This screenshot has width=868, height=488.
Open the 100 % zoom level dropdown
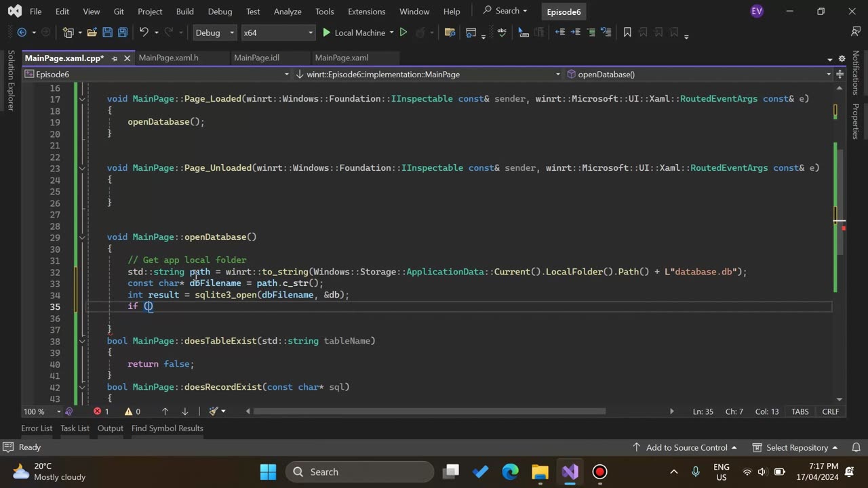coord(42,411)
